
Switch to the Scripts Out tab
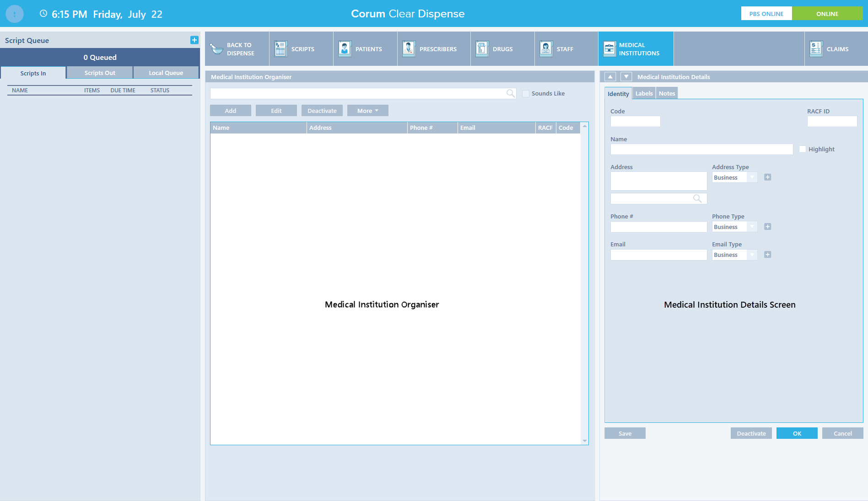click(x=100, y=73)
